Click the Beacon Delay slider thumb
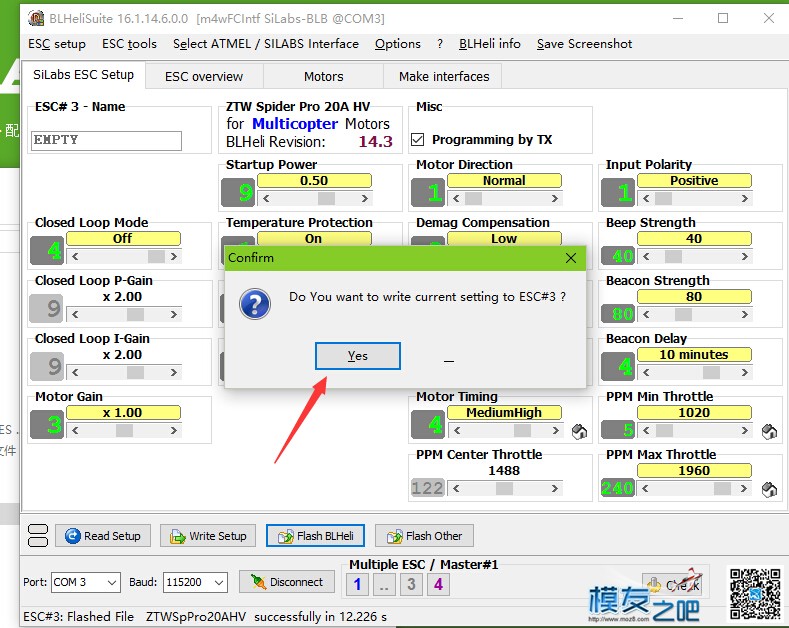 click(x=712, y=372)
